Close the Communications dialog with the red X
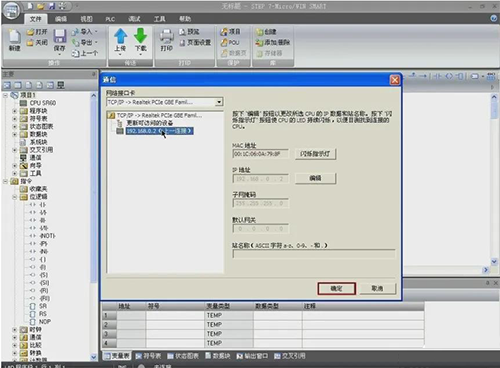Viewport: 500px width, 368px height. pyautogui.click(x=395, y=80)
